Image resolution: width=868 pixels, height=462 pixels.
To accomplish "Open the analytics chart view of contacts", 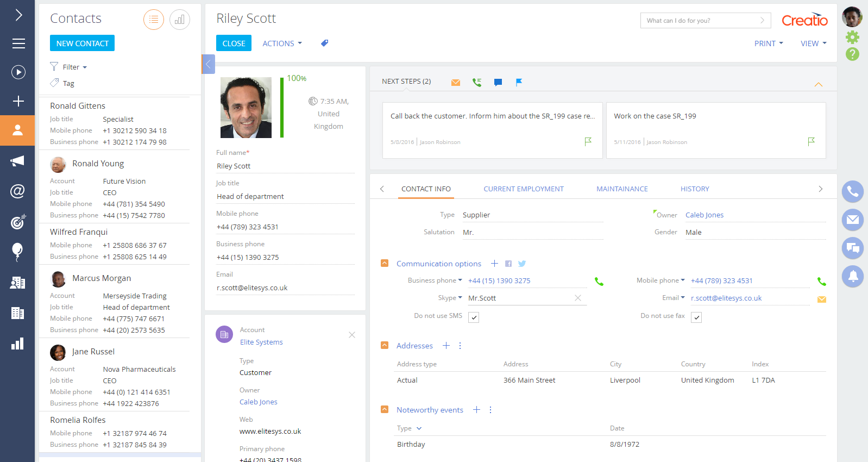I will (x=180, y=20).
